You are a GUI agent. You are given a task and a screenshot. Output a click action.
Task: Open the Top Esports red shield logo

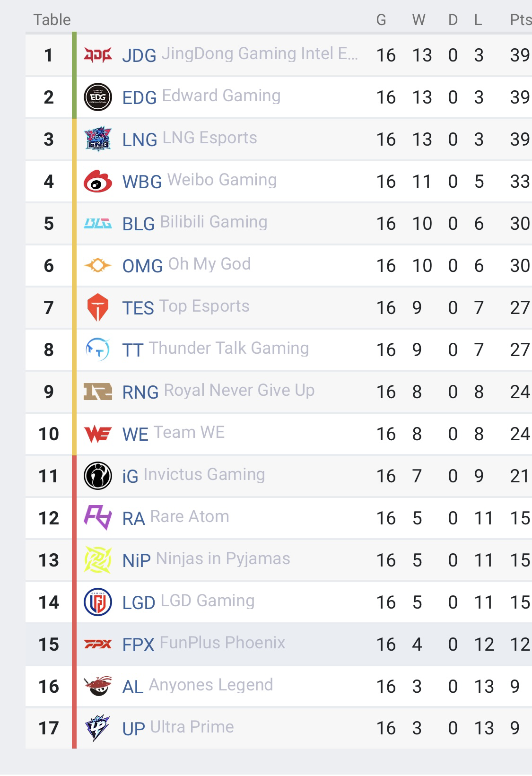[x=98, y=307]
